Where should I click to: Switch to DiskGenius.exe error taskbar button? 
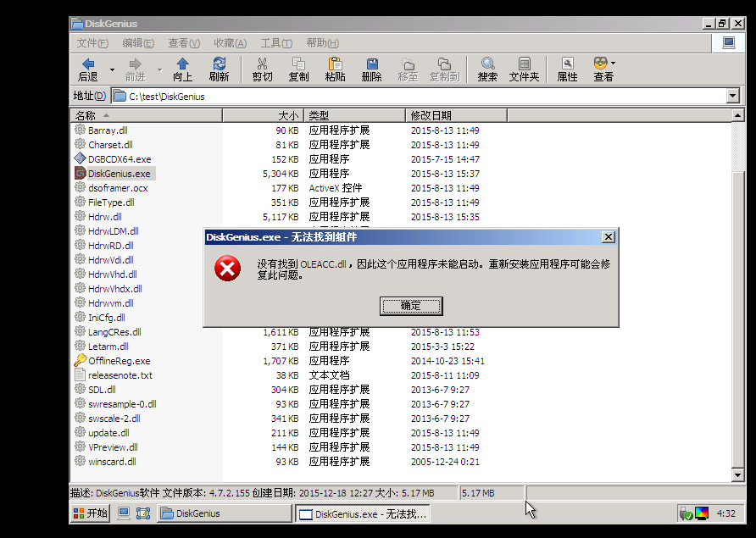[362, 514]
